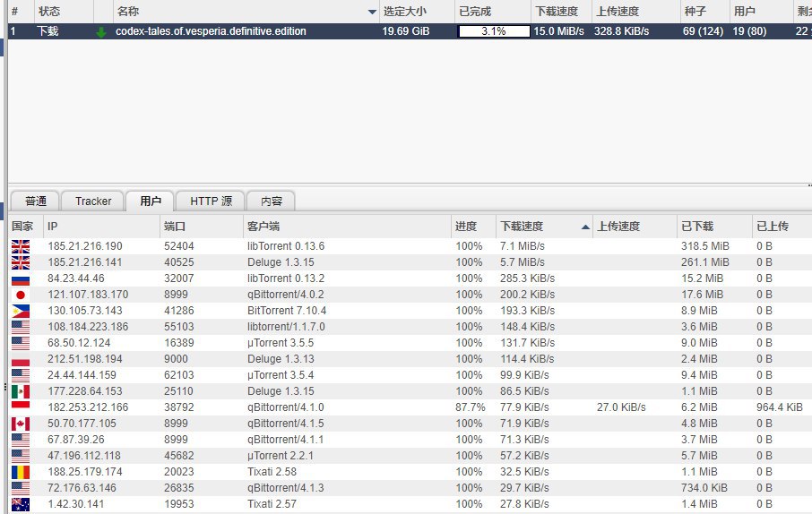
Task: Select the codex-tales.of.vesperia.definitive.edition torrent name
Action: [211, 31]
